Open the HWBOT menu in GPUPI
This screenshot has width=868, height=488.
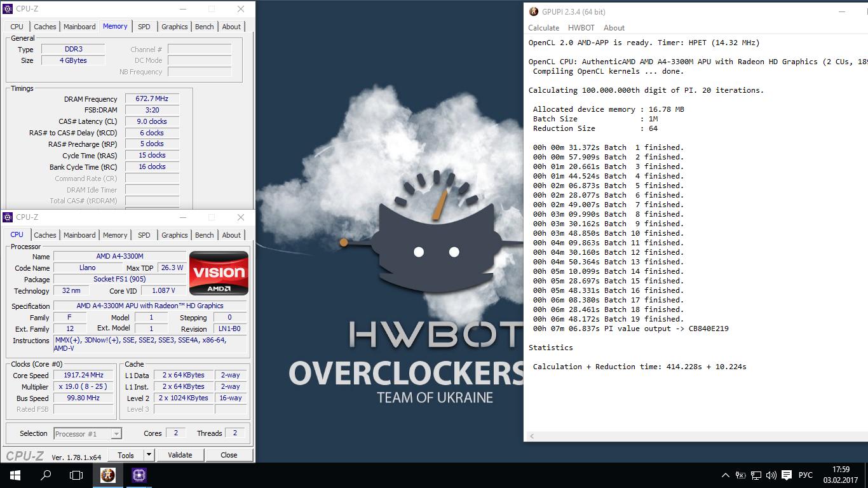point(581,28)
